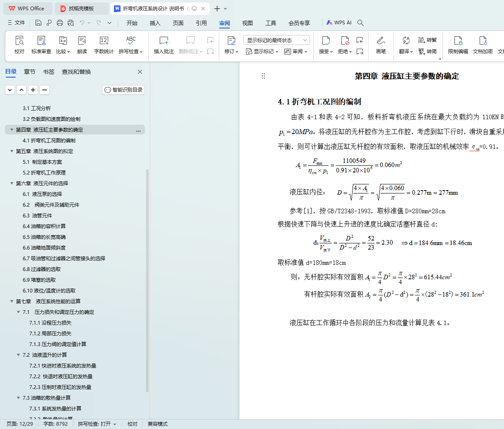Collapse the 7.2 油液温升的计算 node
Viewport: 504px width, 429px height.
pos(18,355)
